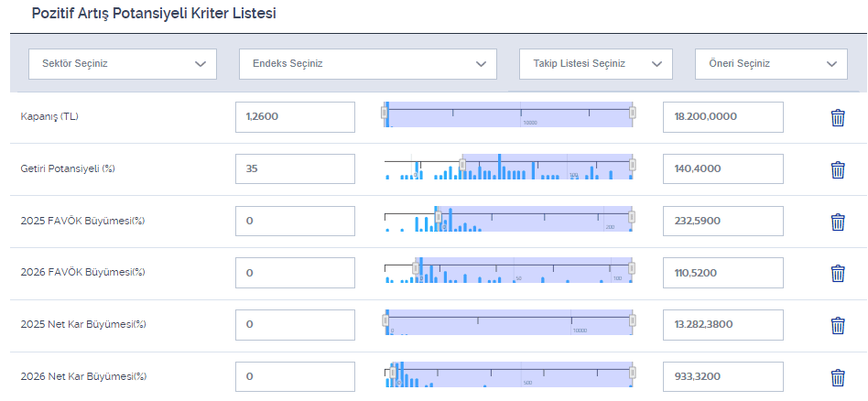Image resolution: width=868 pixels, height=401 pixels.
Task: Click the Kapanış range slider right handle
Action: tap(632, 113)
